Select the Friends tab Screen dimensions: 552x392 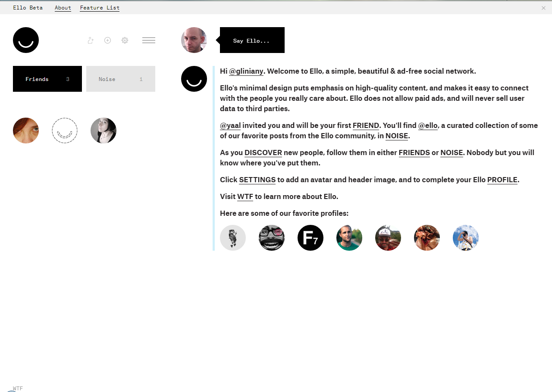pyautogui.click(x=47, y=79)
